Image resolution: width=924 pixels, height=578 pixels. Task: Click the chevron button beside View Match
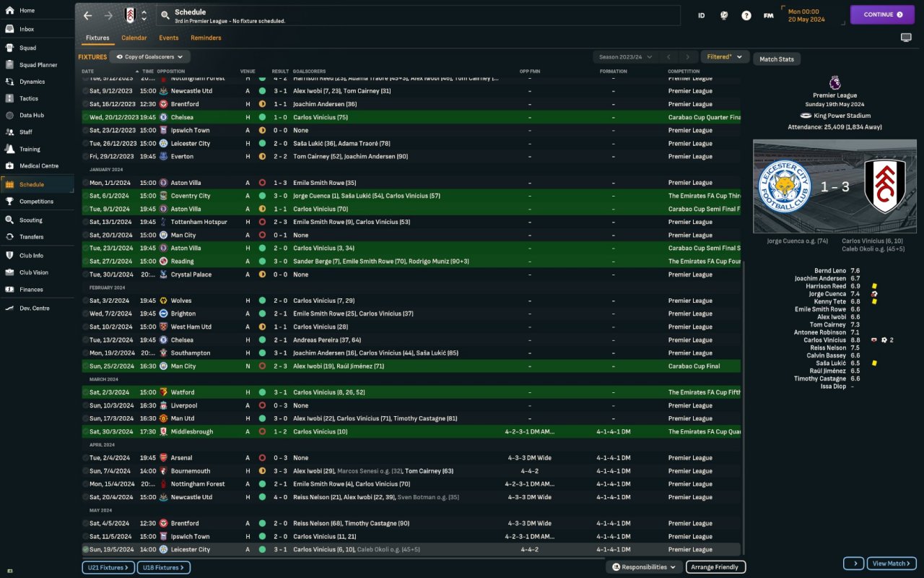854,564
